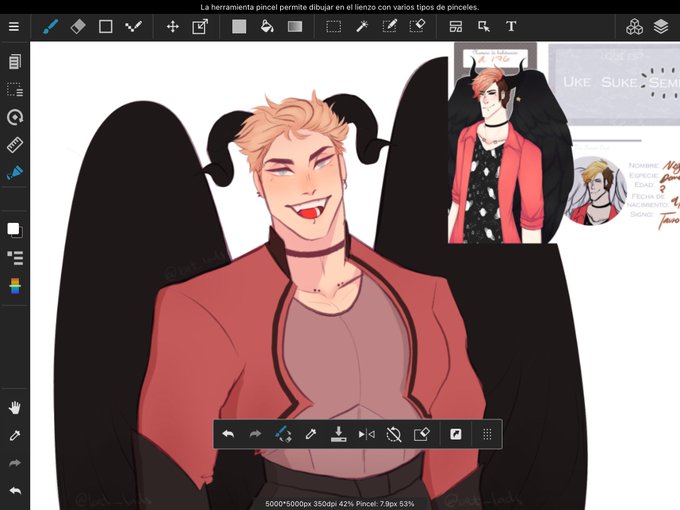Click the floating toolbar grip dots

click(487, 434)
